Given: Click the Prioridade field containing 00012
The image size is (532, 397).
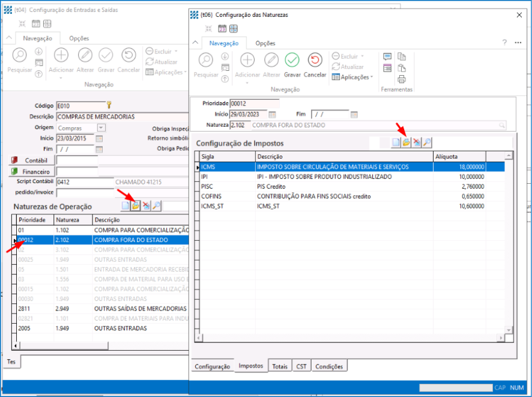Looking at the screenshot, I should click(x=255, y=103).
